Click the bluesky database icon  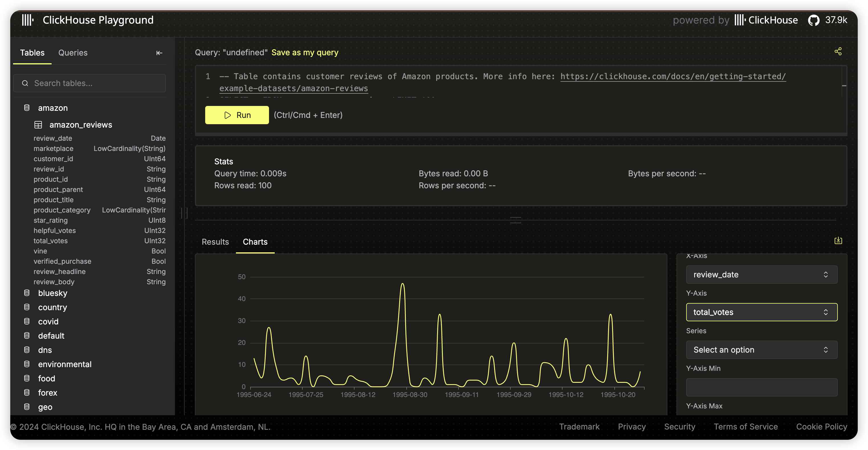pyautogui.click(x=27, y=293)
